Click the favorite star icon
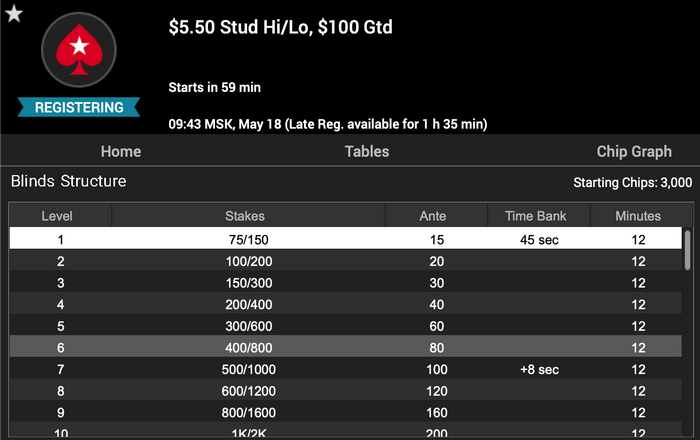This screenshot has height=440, width=700. [x=14, y=13]
